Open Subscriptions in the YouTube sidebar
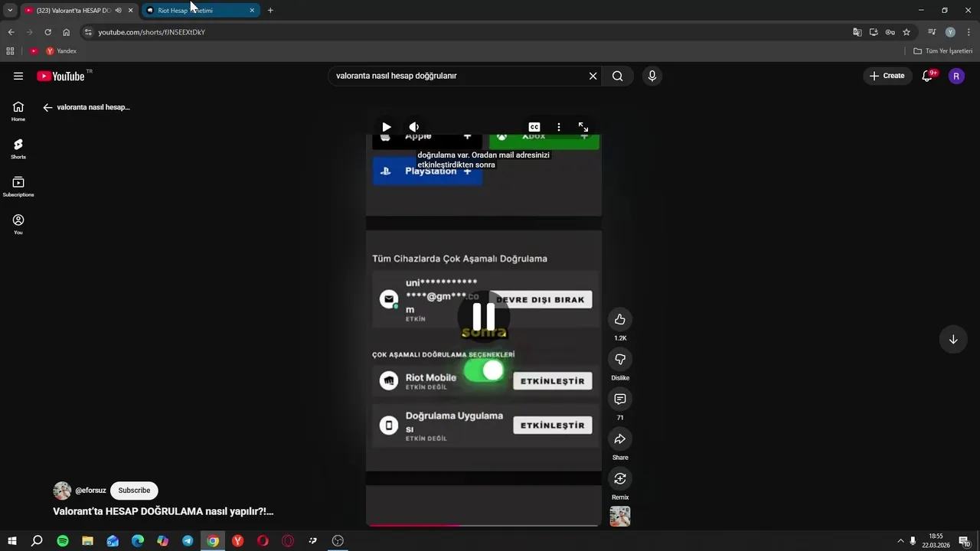The height and width of the screenshot is (551, 980). [x=18, y=187]
